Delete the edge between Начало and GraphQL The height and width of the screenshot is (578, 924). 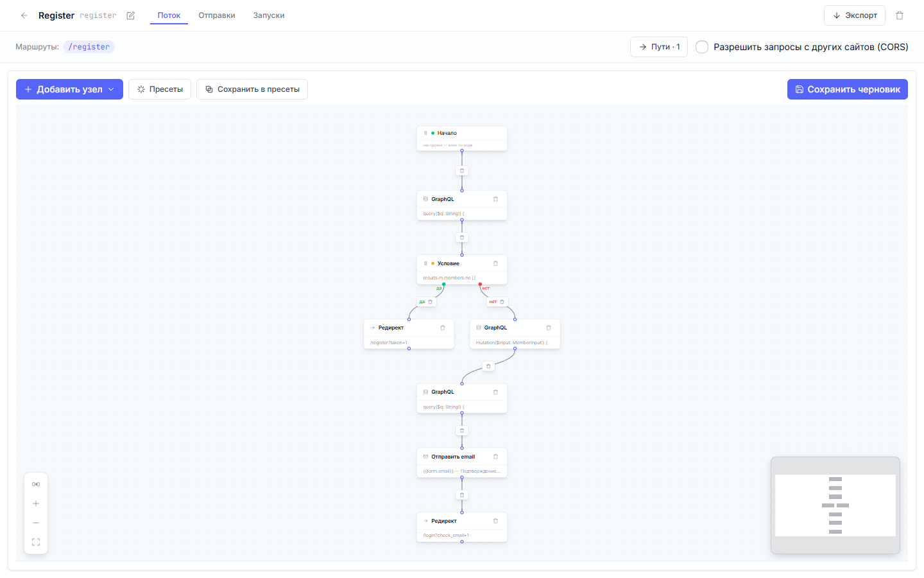462,171
